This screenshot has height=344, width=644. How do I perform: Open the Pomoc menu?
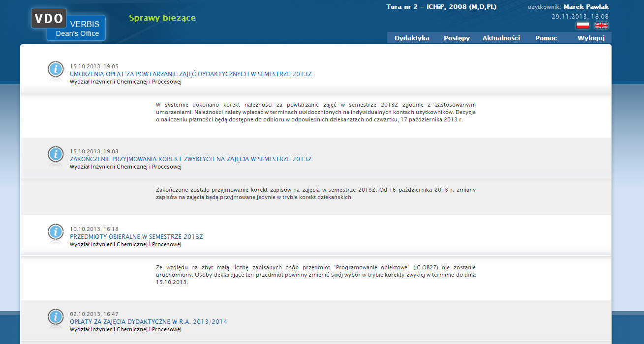pyautogui.click(x=546, y=38)
